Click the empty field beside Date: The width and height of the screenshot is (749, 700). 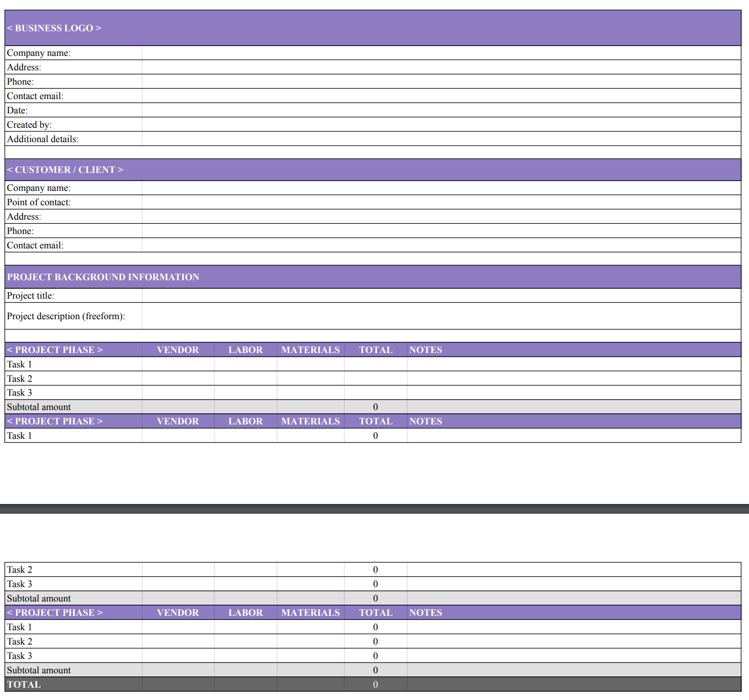441,110
